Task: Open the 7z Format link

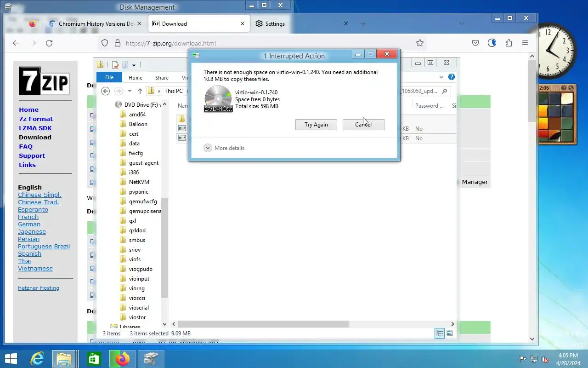Action: [x=36, y=119]
